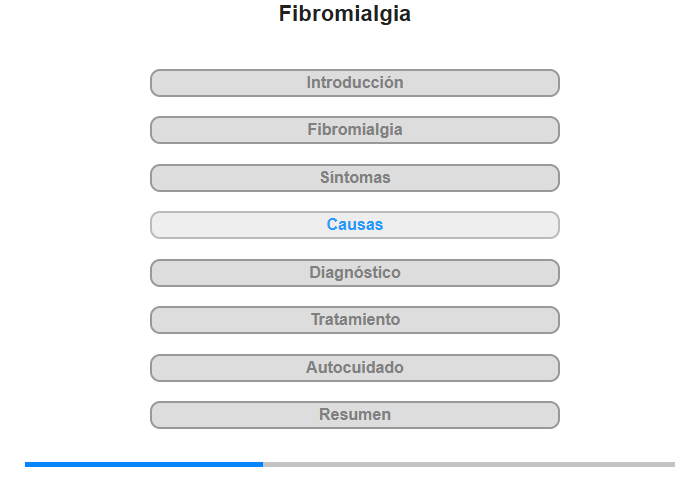Go to the Síntomas section
Screen dimensions: 700x480
click(x=355, y=178)
